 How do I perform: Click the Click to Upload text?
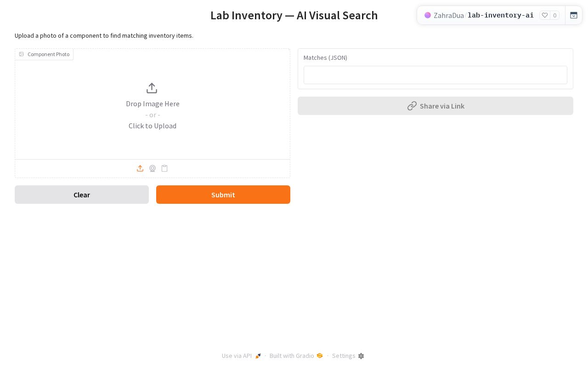[153, 126]
